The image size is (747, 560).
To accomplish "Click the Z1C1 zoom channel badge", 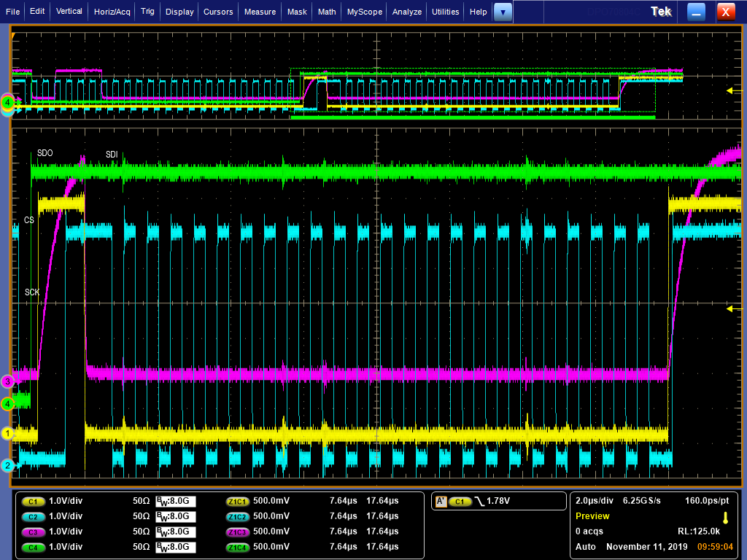I will (238, 502).
